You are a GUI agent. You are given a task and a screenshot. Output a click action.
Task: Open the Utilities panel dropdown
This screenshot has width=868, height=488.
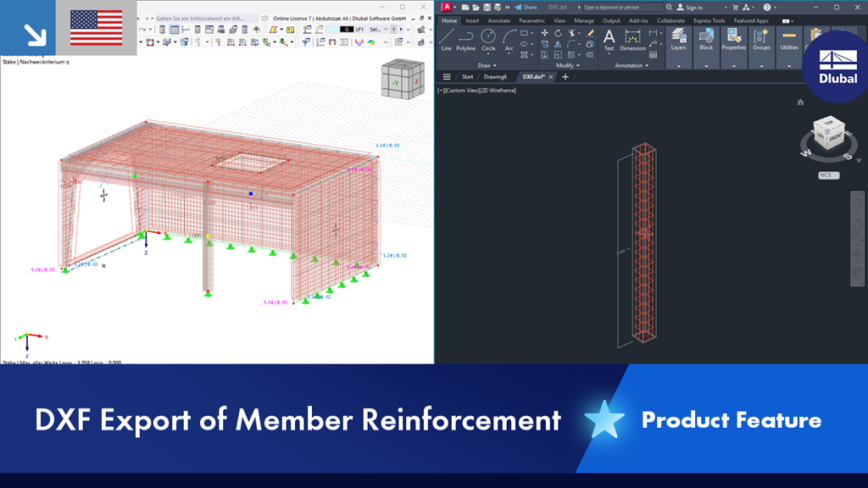789,66
